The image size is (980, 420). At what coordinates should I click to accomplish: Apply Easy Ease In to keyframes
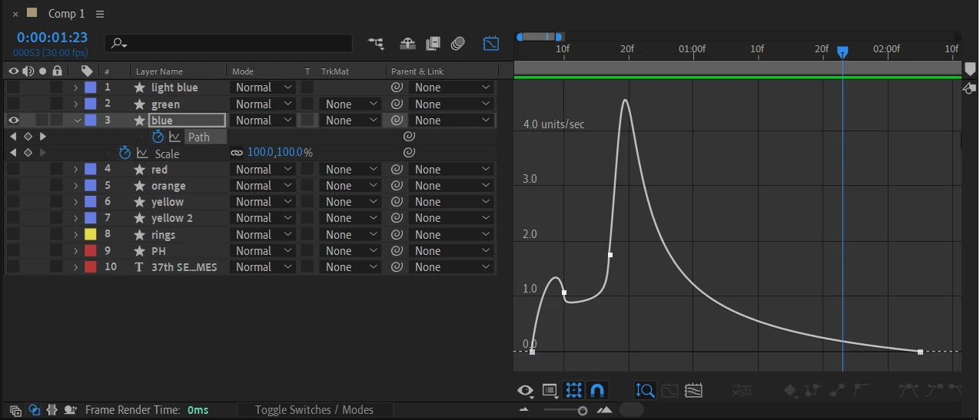(934, 390)
